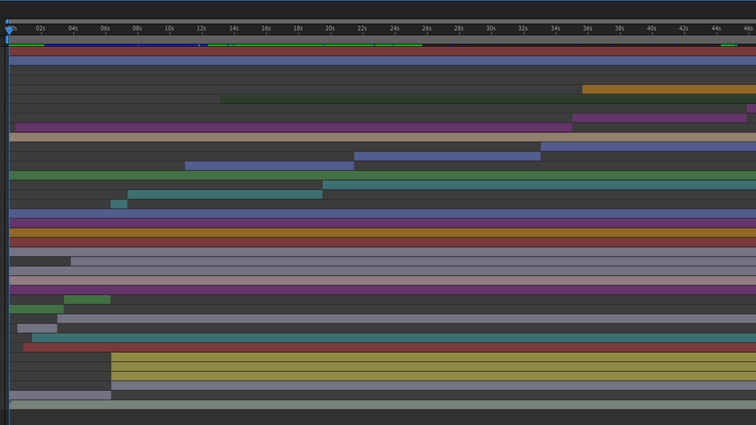Select the lowest yellow layer bar
This screenshot has width=756, height=425.
pos(433,376)
